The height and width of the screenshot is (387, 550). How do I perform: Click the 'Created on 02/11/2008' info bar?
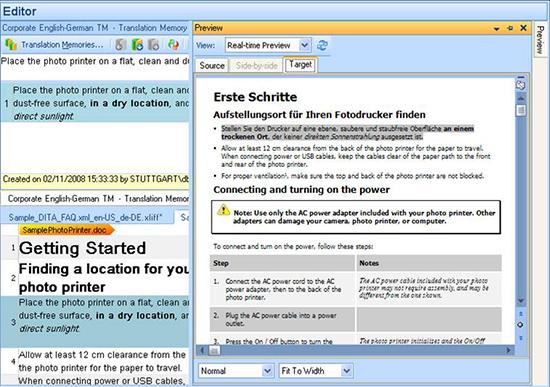95,179
